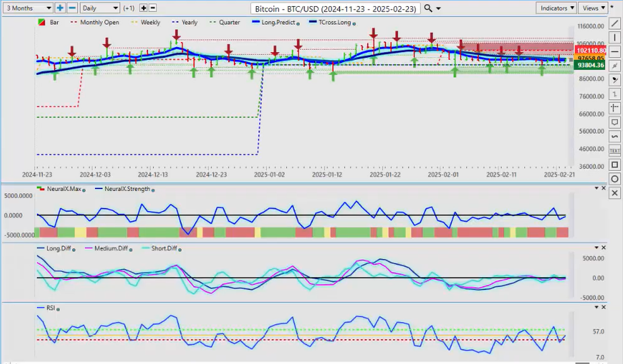This screenshot has height=364, width=623.
Task: Click the Medium.Diff settings dot
Action: coord(131,250)
